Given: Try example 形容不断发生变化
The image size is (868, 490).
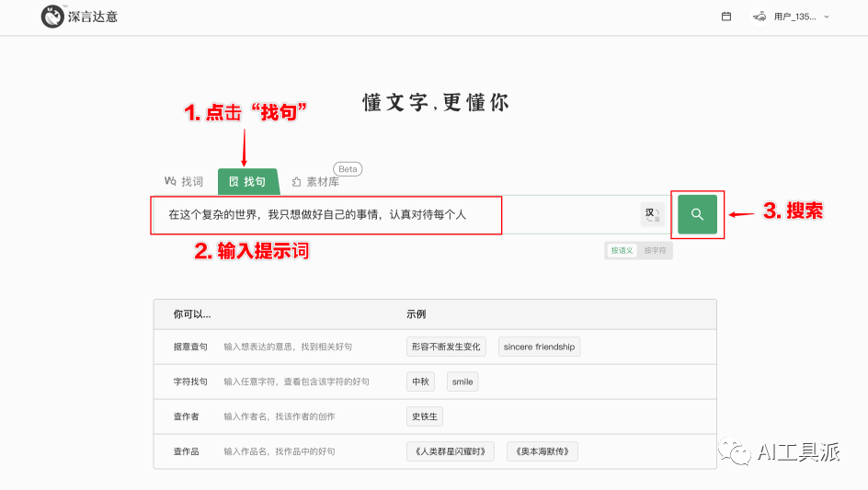Looking at the screenshot, I should coord(446,347).
